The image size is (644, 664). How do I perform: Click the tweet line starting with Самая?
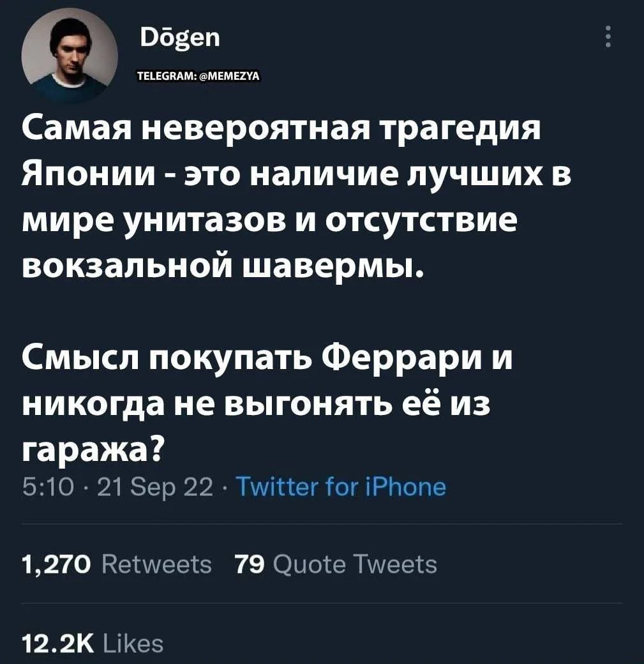click(281, 130)
